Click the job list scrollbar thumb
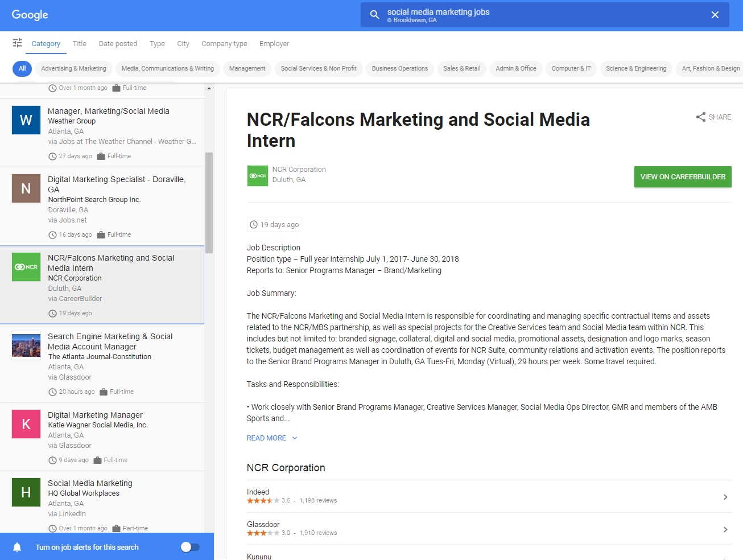This screenshot has height=560, width=743. [x=209, y=203]
